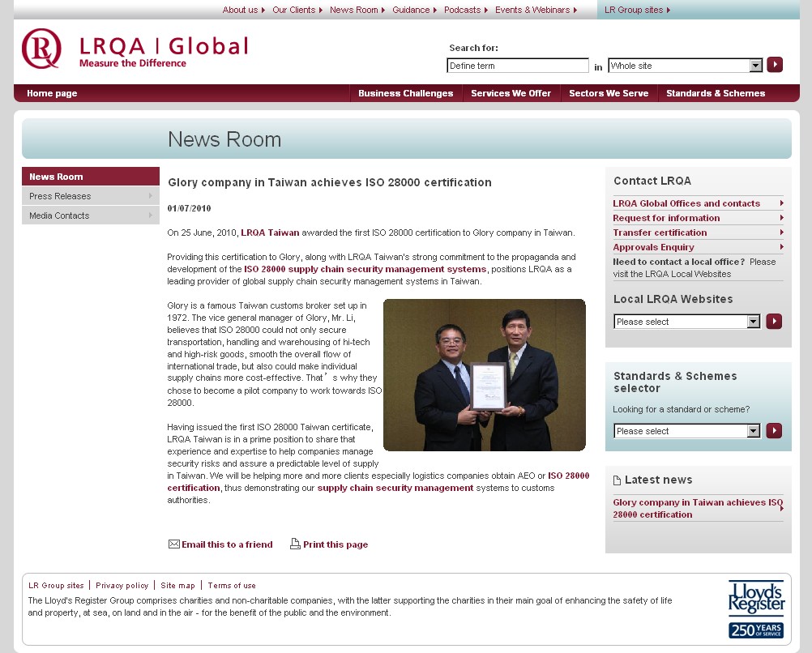Click arrow next to Approvals Enquiry
Viewport: 812px width, 653px height.
(781, 247)
